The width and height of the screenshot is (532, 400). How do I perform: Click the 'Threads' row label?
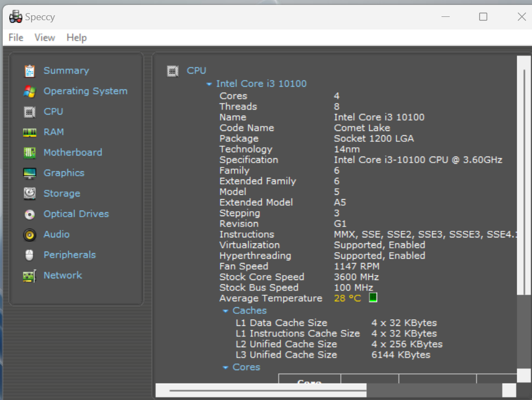click(x=238, y=106)
